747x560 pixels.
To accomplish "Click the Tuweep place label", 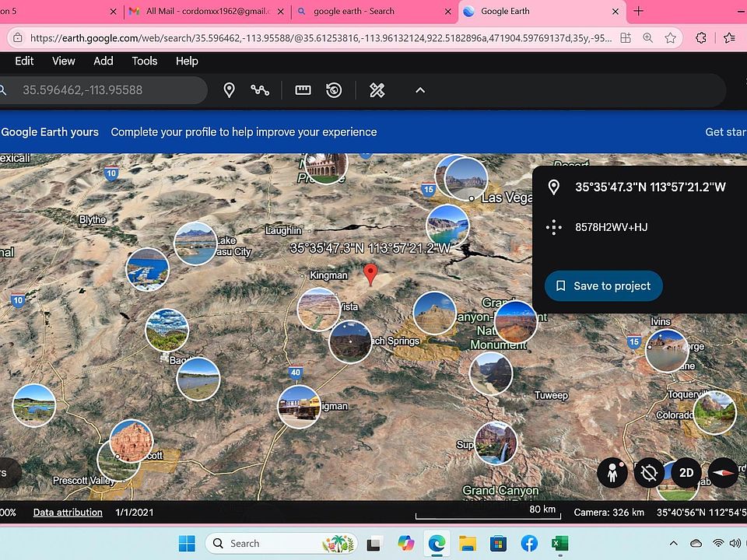I will 551,395.
